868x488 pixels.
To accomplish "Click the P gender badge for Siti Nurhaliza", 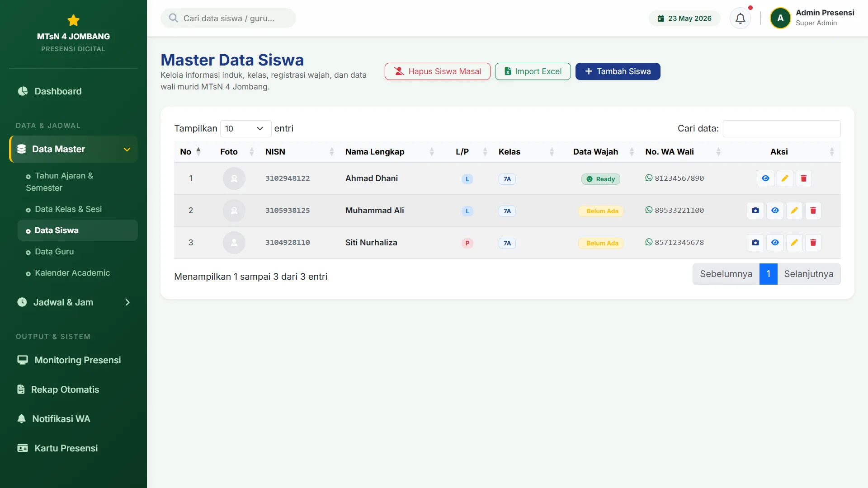I will pyautogui.click(x=467, y=243).
